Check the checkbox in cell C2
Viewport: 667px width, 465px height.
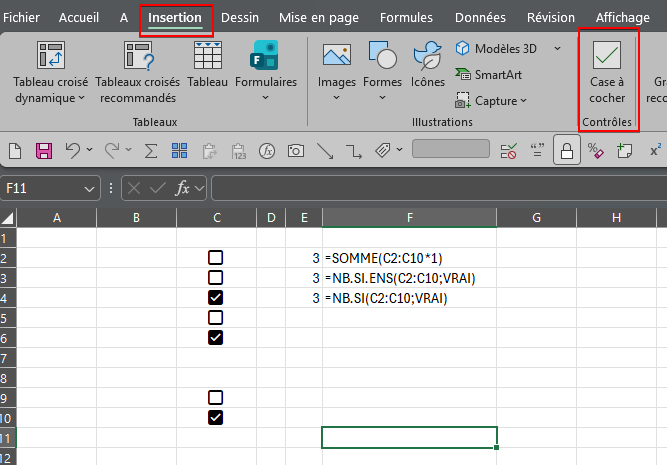(x=216, y=257)
